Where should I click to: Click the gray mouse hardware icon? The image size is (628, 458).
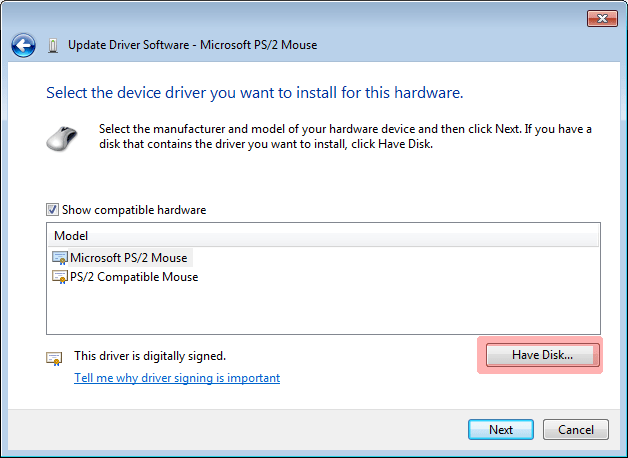tap(62, 139)
